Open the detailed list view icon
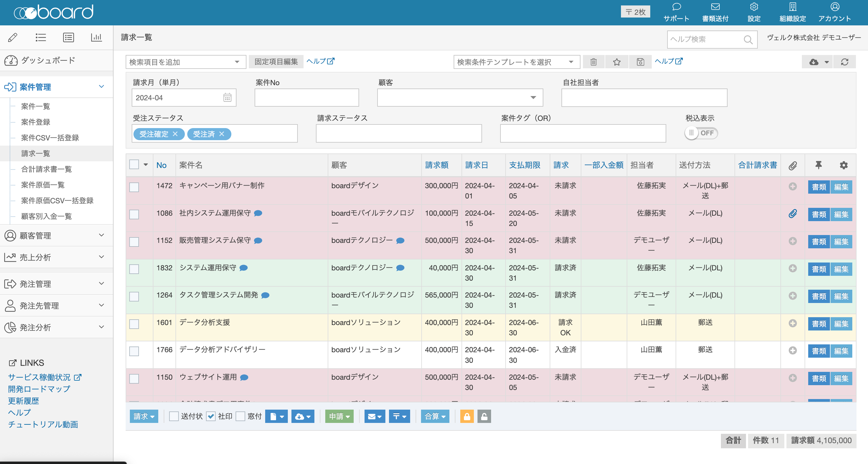This screenshot has height=464, width=868. 68,37
